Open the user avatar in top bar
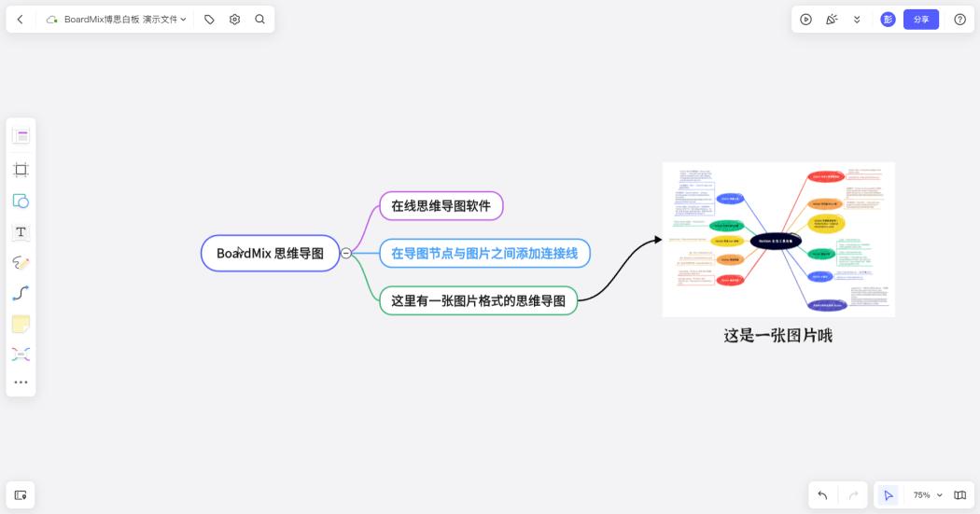The width and height of the screenshot is (980, 514). 888,20
